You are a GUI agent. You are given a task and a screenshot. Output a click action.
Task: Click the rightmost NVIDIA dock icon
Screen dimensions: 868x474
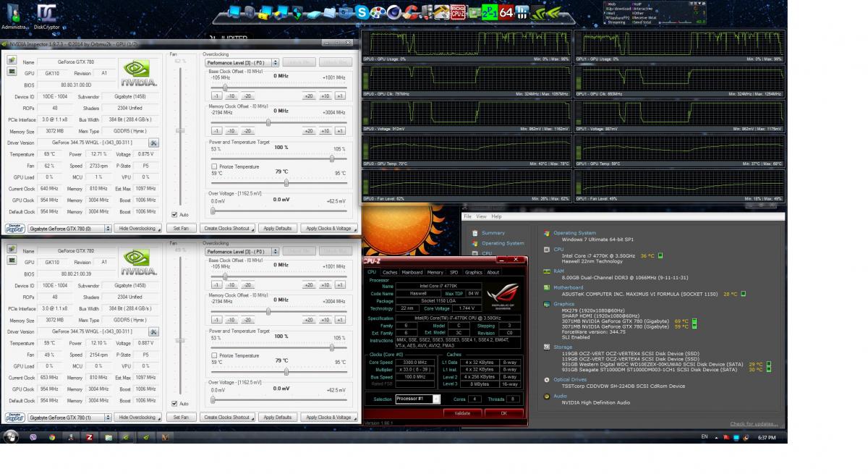[x=555, y=13]
